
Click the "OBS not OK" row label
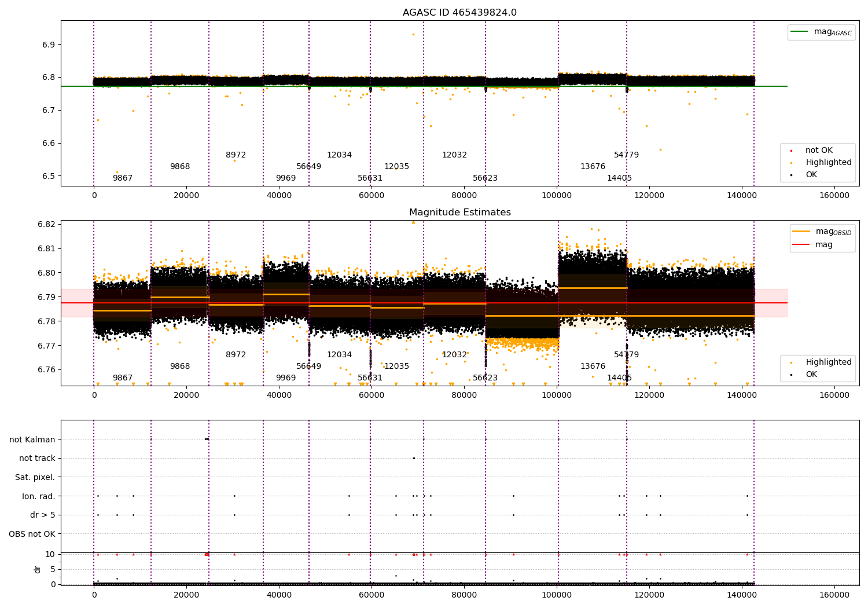(x=32, y=534)
